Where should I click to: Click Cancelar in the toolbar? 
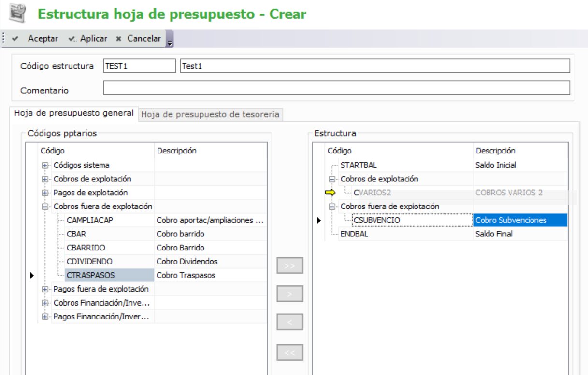pos(139,39)
